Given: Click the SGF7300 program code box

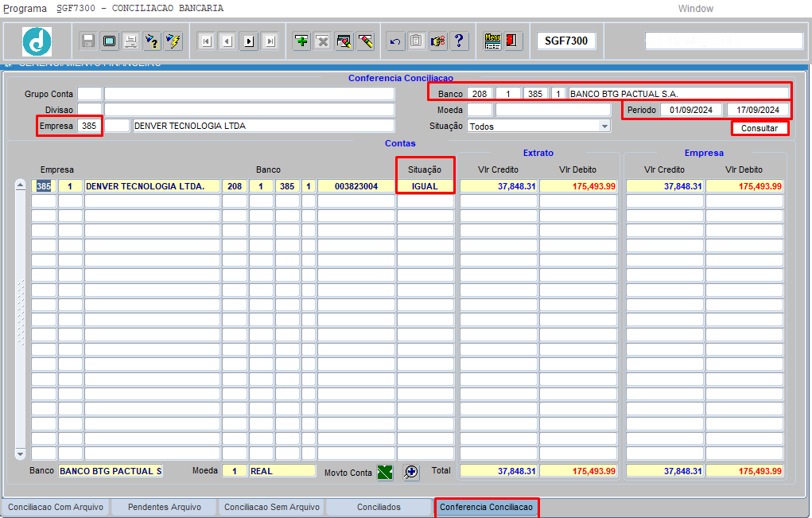Looking at the screenshot, I should click(566, 41).
